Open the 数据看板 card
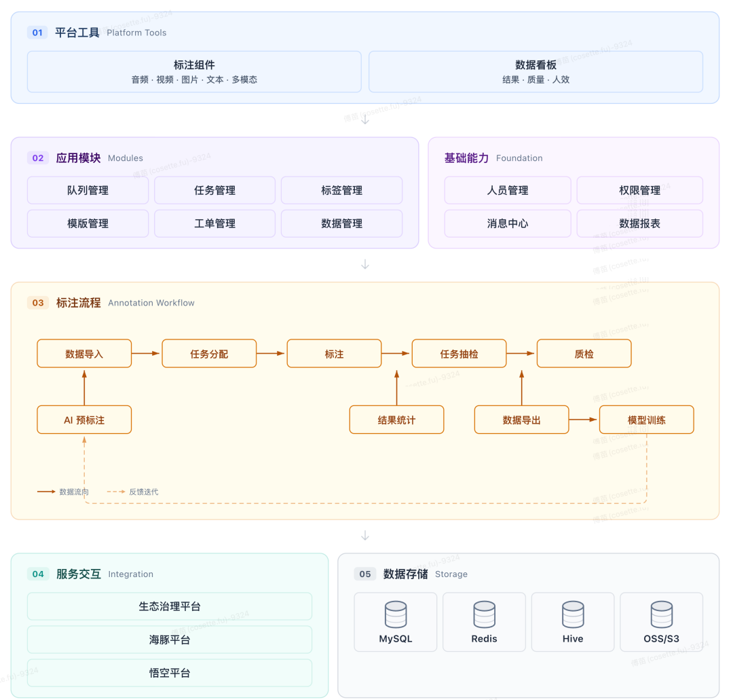 click(535, 71)
